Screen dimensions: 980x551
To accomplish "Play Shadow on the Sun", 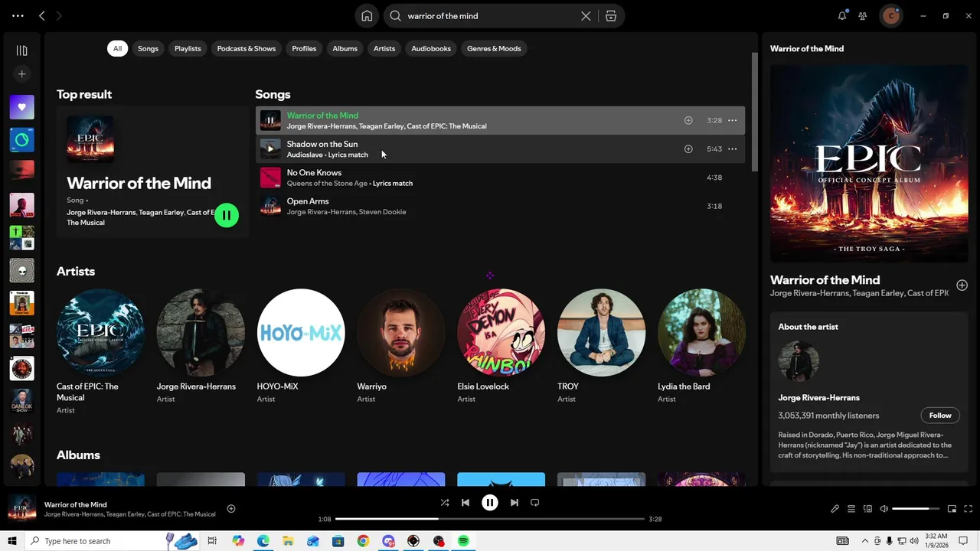I will pos(270,149).
